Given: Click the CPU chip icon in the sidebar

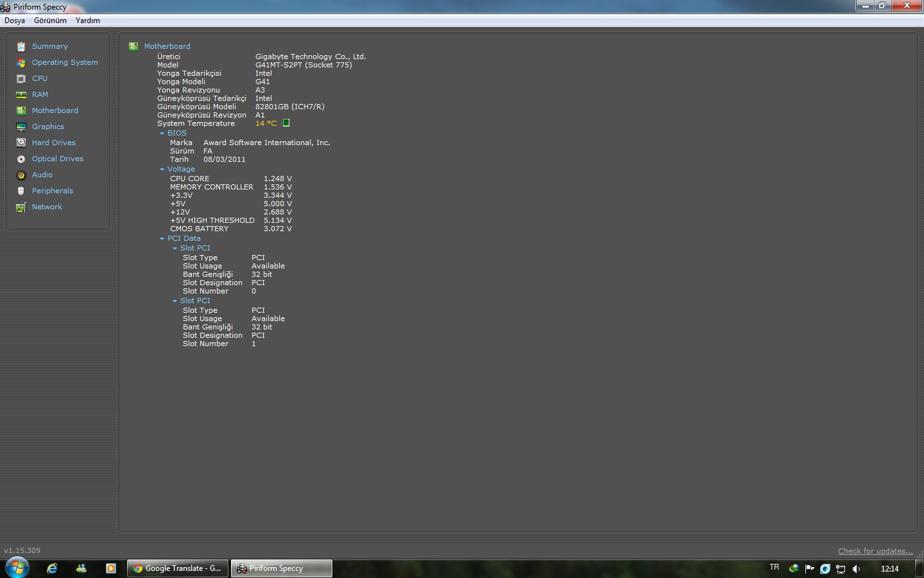Looking at the screenshot, I should pyautogui.click(x=21, y=78).
